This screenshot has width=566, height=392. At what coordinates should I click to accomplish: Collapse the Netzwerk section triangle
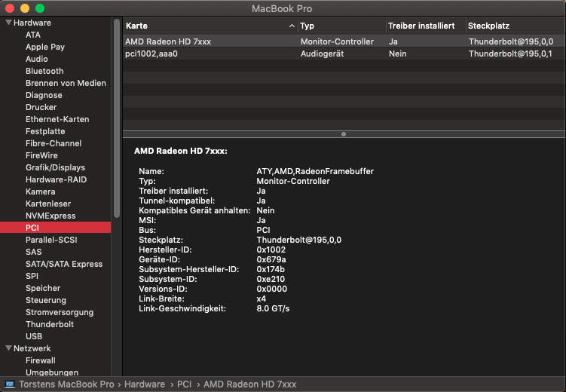(x=8, y=348)
